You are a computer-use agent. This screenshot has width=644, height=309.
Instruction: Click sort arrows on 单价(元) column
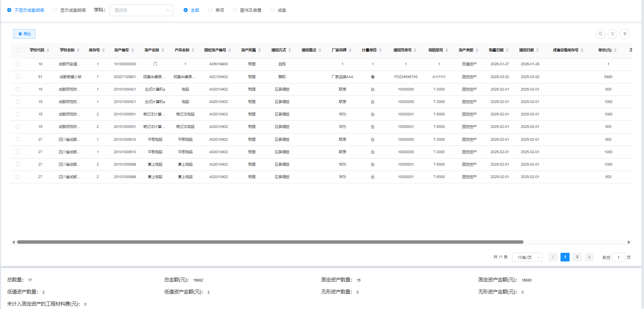point(615,50)
